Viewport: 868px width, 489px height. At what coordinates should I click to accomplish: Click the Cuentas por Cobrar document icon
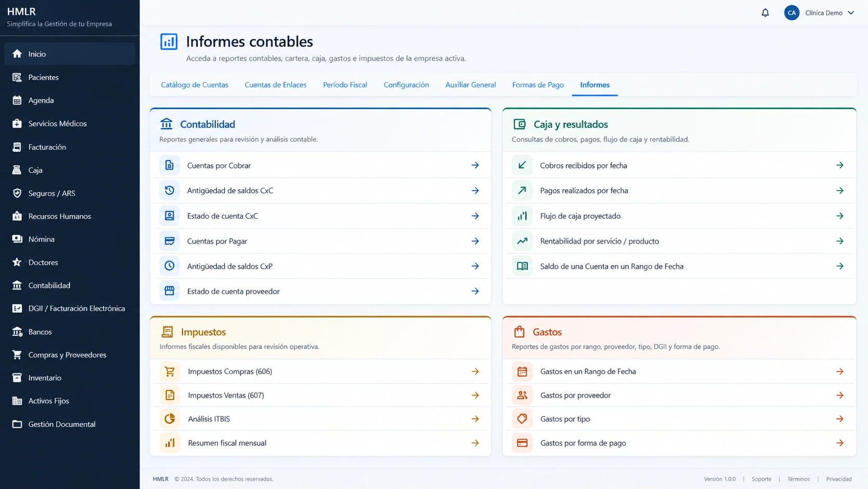169,165
